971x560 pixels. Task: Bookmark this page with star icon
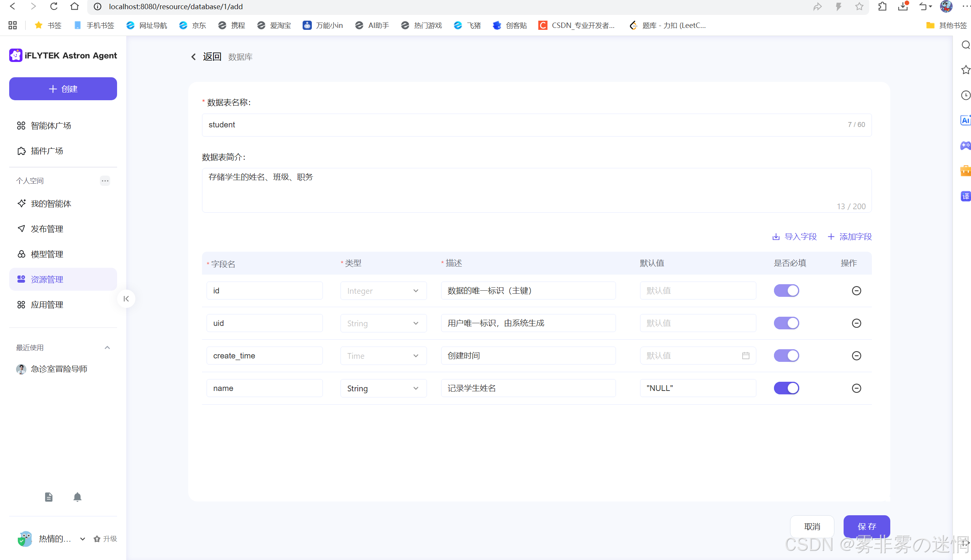coord(859,7)
